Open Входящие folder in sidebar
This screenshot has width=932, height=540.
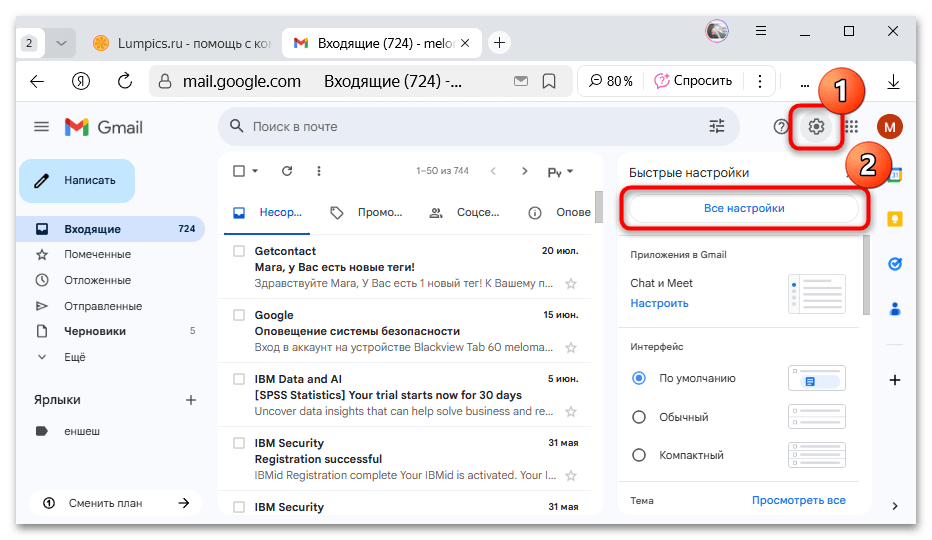(111, 229)
